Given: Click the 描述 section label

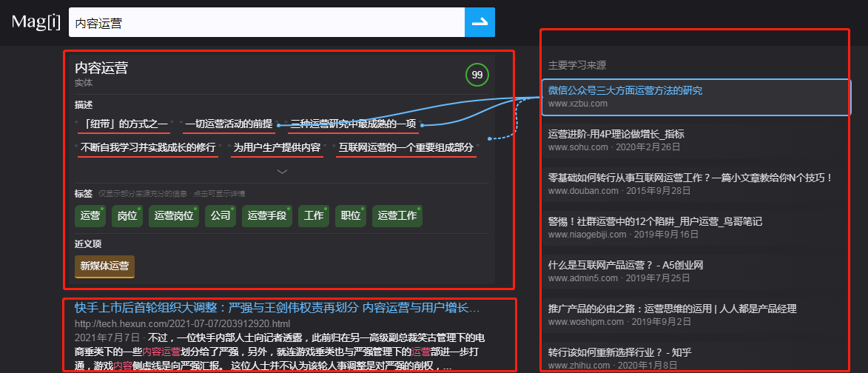Looking at the screenshot, I should (84, 105).
